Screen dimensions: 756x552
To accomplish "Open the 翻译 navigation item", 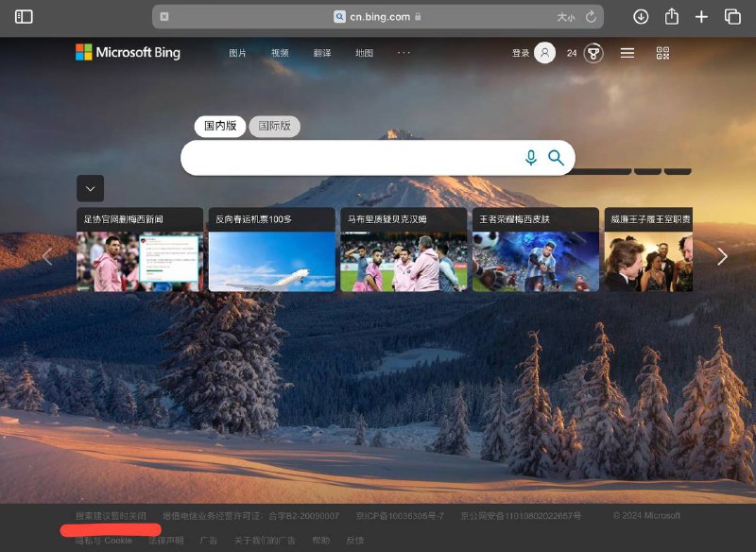I will click(x=322, y=54).
